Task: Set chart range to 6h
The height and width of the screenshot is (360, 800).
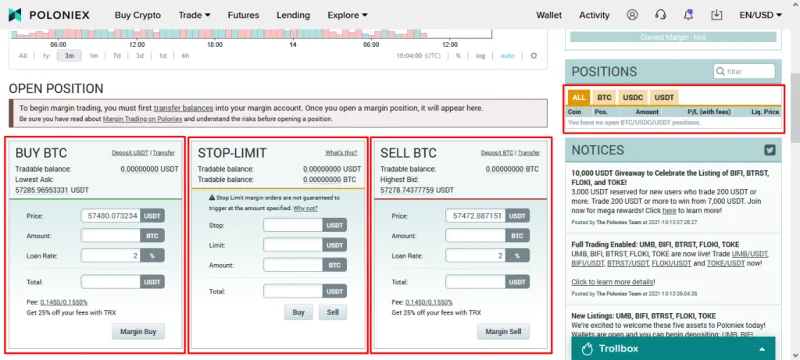Action: pyautogui.click(x=185, y=56)
